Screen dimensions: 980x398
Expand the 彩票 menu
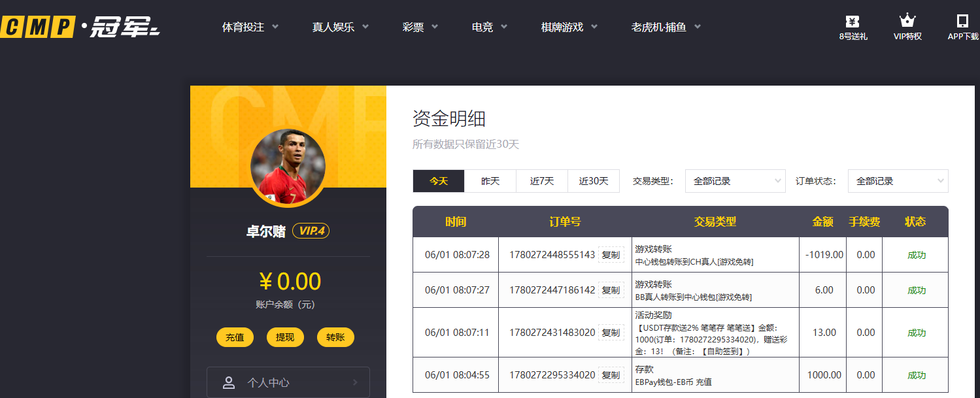tap(420, 27)
